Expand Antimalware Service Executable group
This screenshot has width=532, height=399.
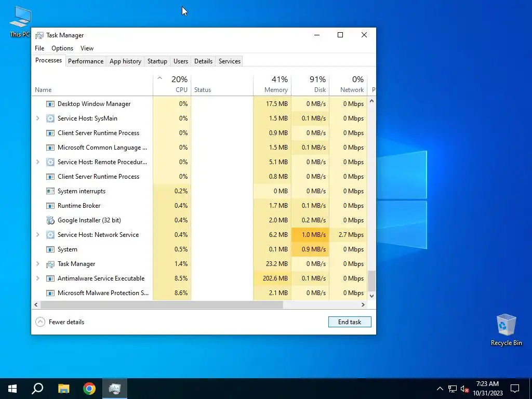[x=37, y=278]
